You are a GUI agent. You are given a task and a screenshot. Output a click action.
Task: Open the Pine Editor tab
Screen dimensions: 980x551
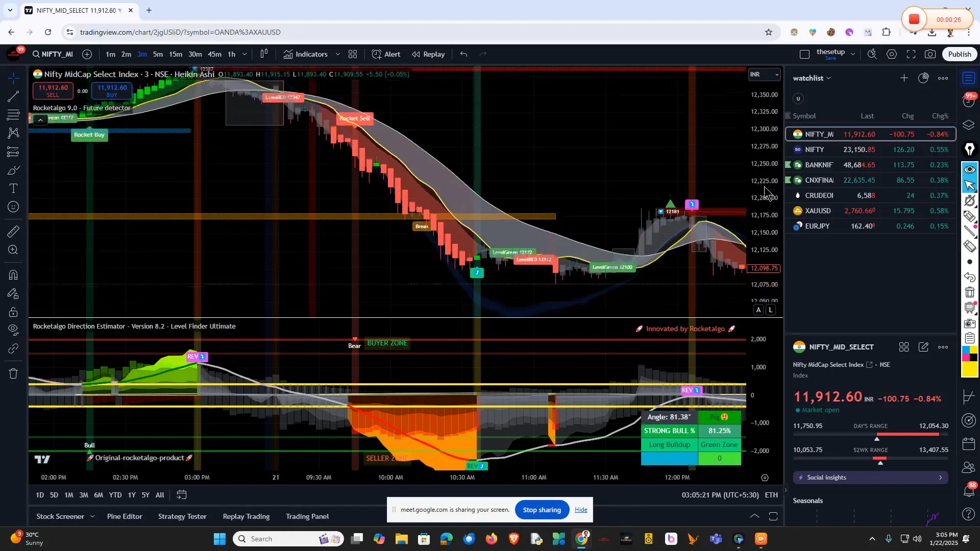[125, 516]
